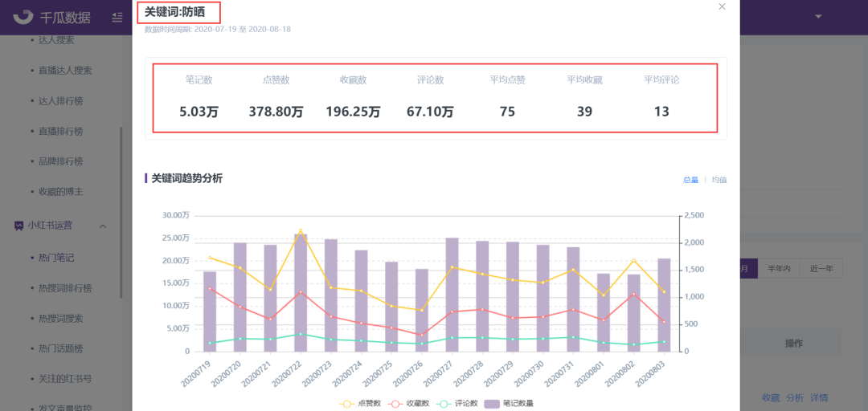868x411 pixels.
Task: Click the sidebar vertical scrollbar
Action: pyautogui.click(x=121, y=212)
